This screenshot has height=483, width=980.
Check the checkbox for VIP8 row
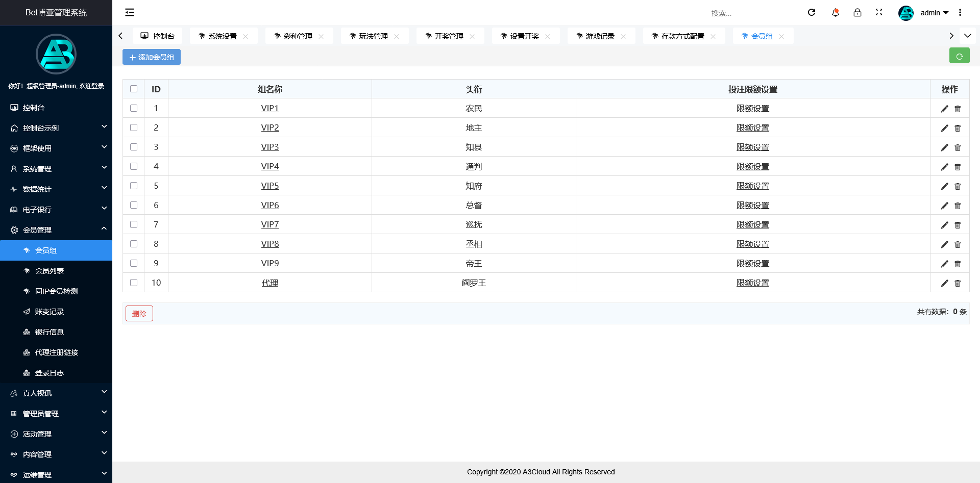coord(134,244)
